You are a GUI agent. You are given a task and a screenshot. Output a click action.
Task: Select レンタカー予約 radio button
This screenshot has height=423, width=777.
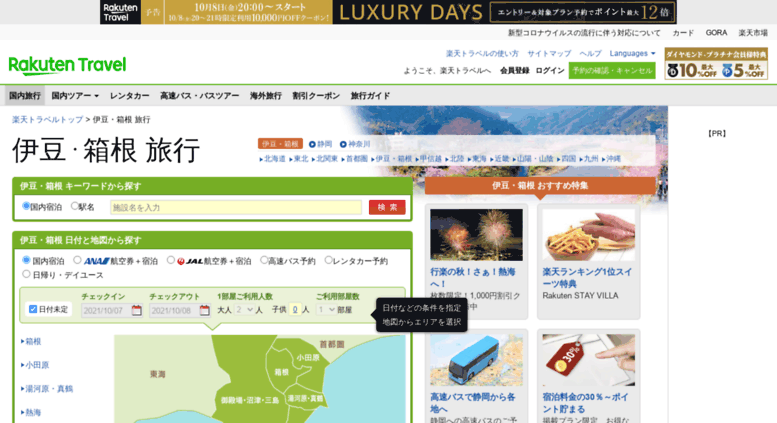click(328, 260)
